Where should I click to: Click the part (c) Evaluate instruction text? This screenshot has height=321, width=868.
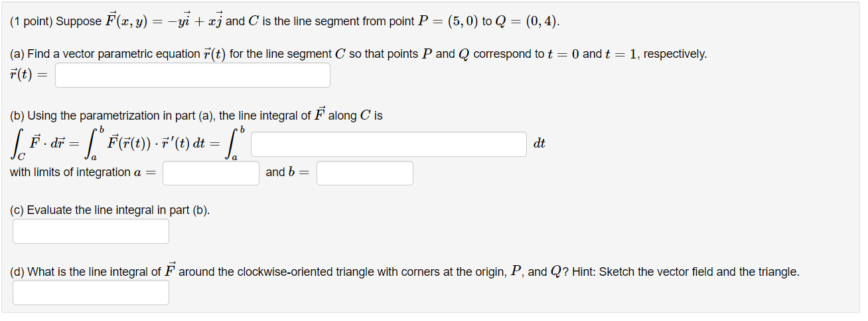pos(110,210)
